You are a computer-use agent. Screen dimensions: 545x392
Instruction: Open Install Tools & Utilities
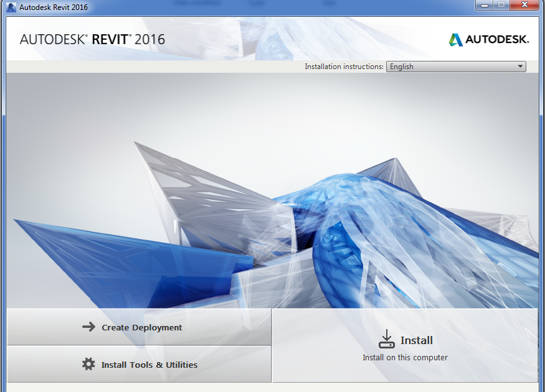point(139,365)
